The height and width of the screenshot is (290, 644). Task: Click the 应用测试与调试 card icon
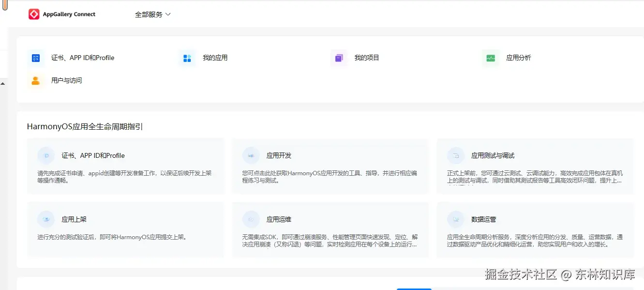pos(456,156)
